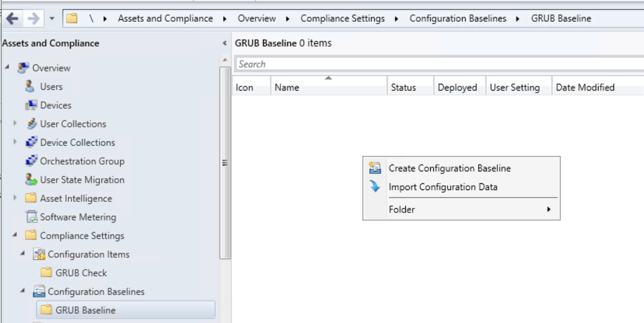
Task: Expand the Asset Intelligence node
Action: 16,198
